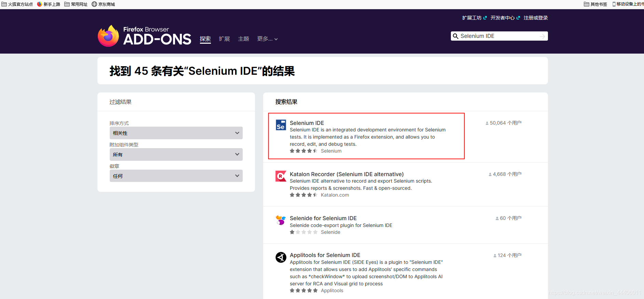Viewport: 644px width, 299px height.
Task: Open the Selenium IDE result title
Action: 307,123
